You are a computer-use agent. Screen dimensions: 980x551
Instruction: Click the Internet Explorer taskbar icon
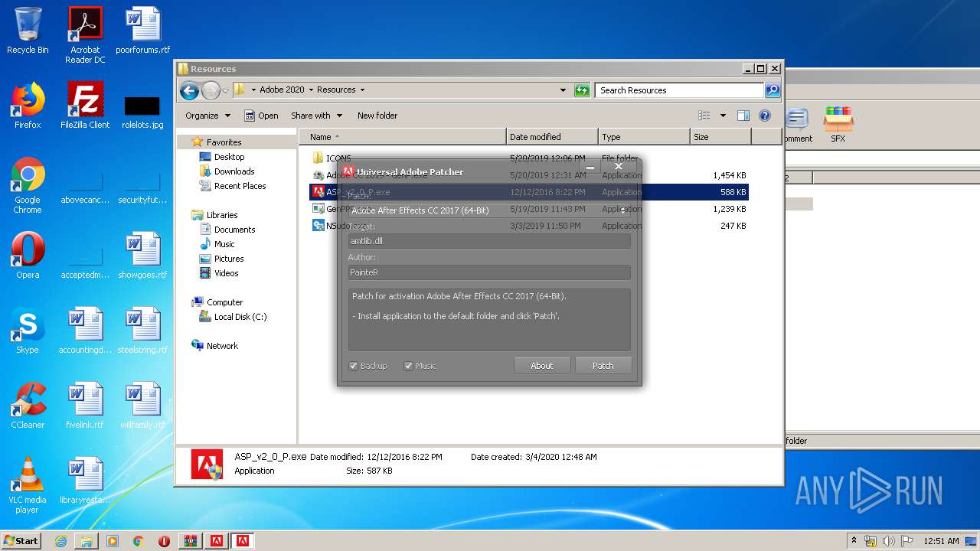(x=60, y=541)
